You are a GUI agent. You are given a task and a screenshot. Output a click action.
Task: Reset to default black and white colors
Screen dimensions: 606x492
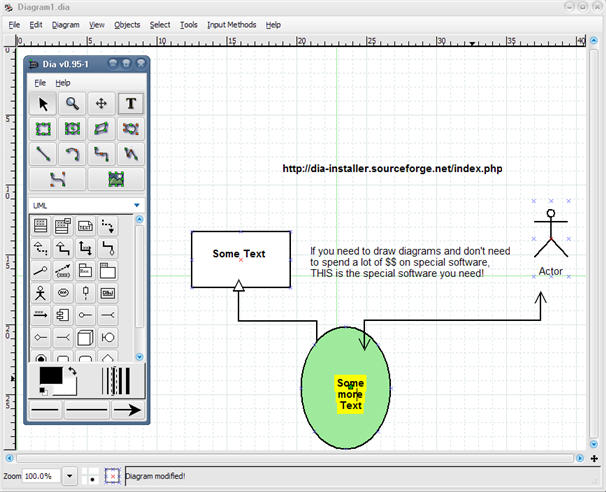43,392
